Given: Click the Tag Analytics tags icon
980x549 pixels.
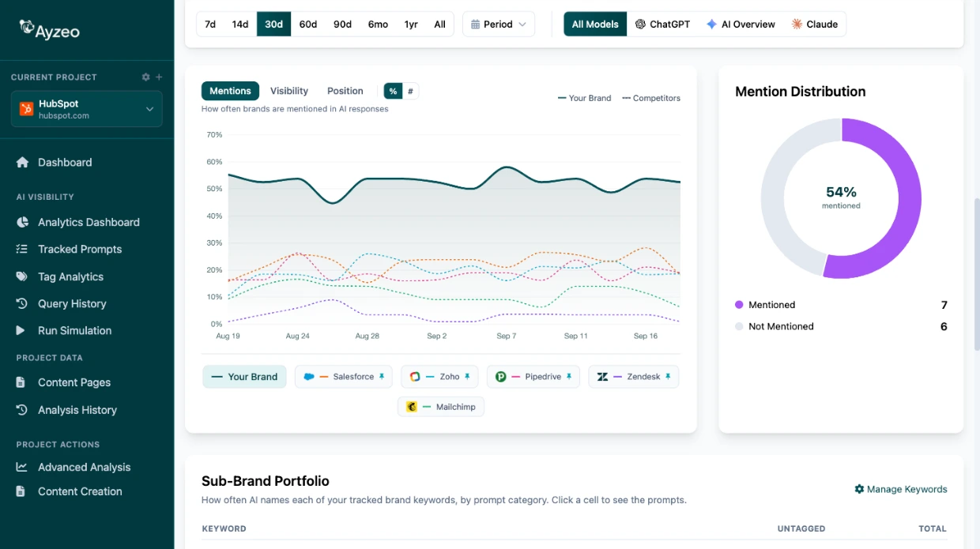Looking at the screenshot, I should pos(22,276).
